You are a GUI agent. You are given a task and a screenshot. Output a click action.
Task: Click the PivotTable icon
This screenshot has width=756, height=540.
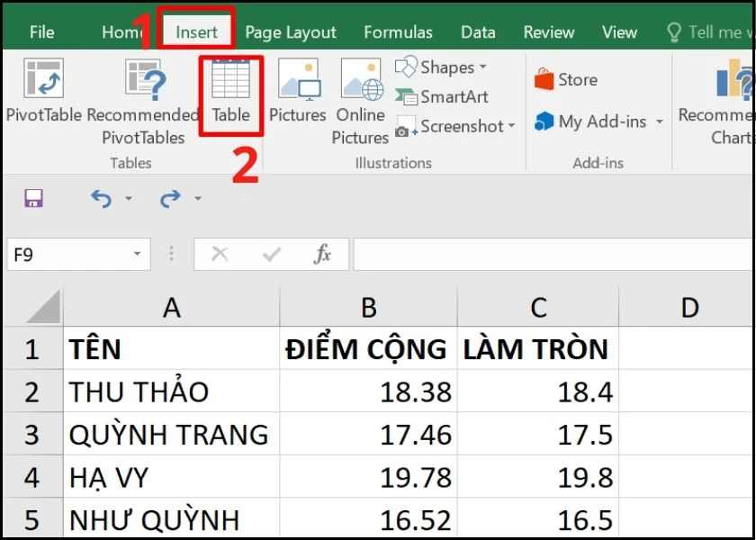(43, 78)
